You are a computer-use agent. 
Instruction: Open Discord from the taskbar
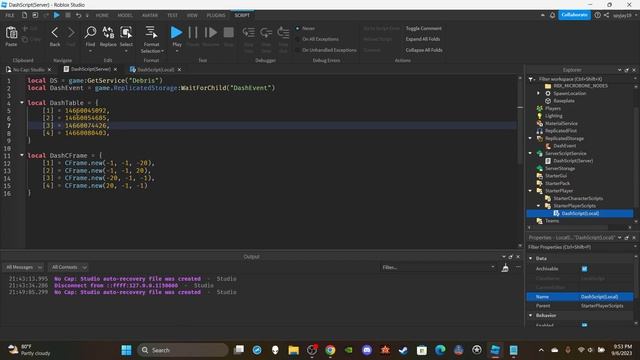pos(367,350)
